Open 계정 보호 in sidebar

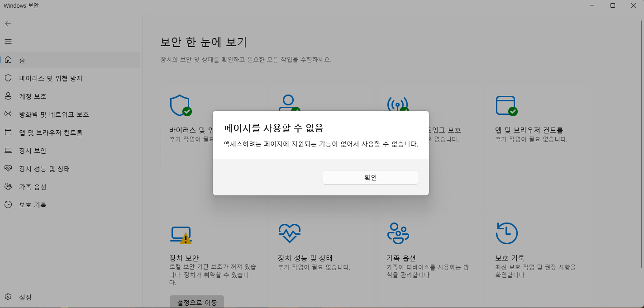pos(71,96)
